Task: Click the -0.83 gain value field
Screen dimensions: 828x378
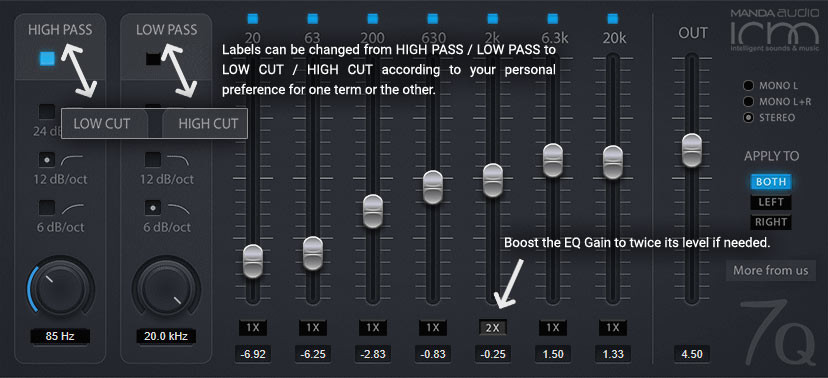Action: (x=432, y=354)
